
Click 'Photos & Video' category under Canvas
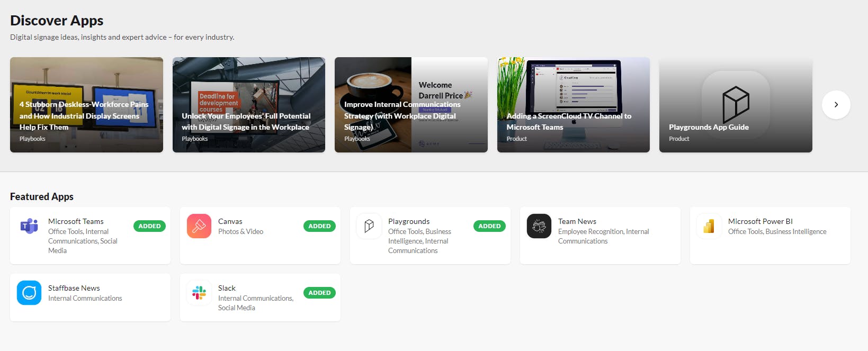240,231
